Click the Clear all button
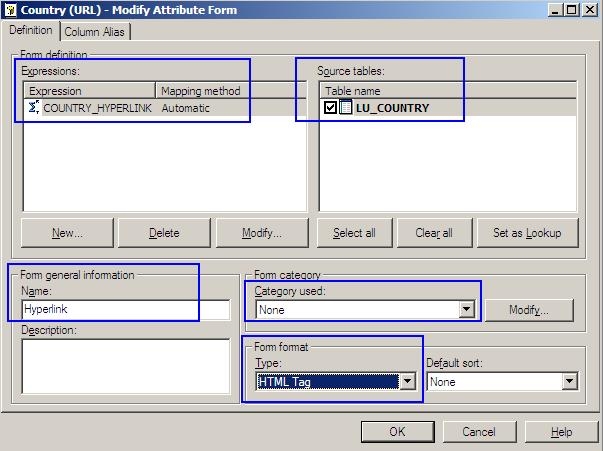Viewport: 603px width, 451px height. click(x=433, y=233)
